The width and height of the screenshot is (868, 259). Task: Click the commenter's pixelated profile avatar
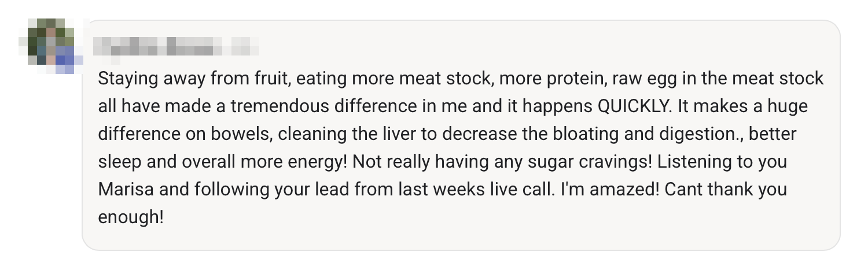click(x=51, y=46)
